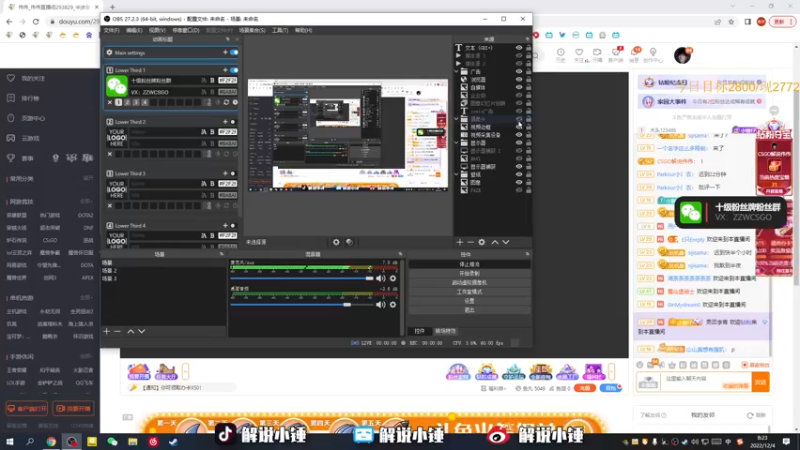Mute the 桌面音频 mixer track
Screen dimensions: 800x450
pyautogui.click(x=381, y=305)
